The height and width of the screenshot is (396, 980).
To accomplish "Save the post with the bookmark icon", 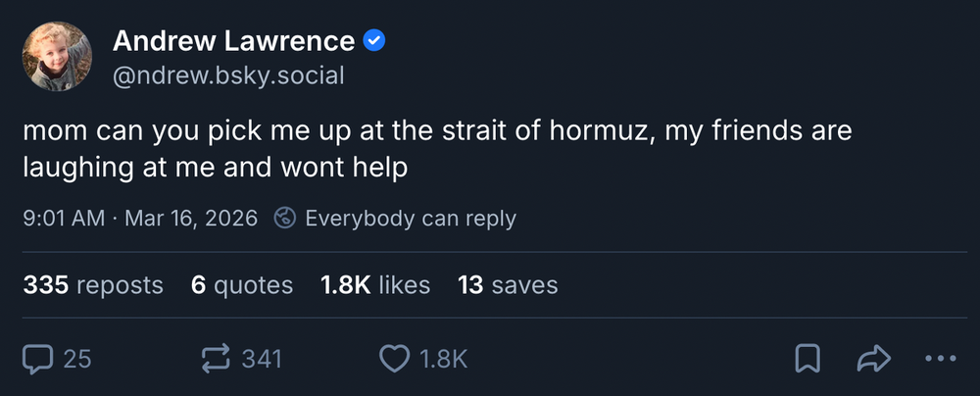I will [807, 360].
